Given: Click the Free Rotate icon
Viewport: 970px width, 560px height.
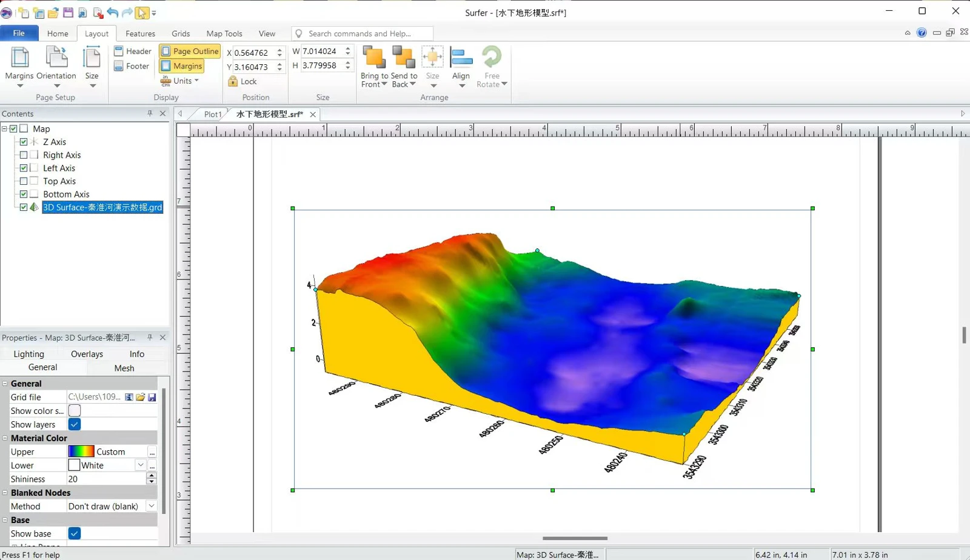Looking at the screenshot, I should pyautogui.click(x=492, y=58).
